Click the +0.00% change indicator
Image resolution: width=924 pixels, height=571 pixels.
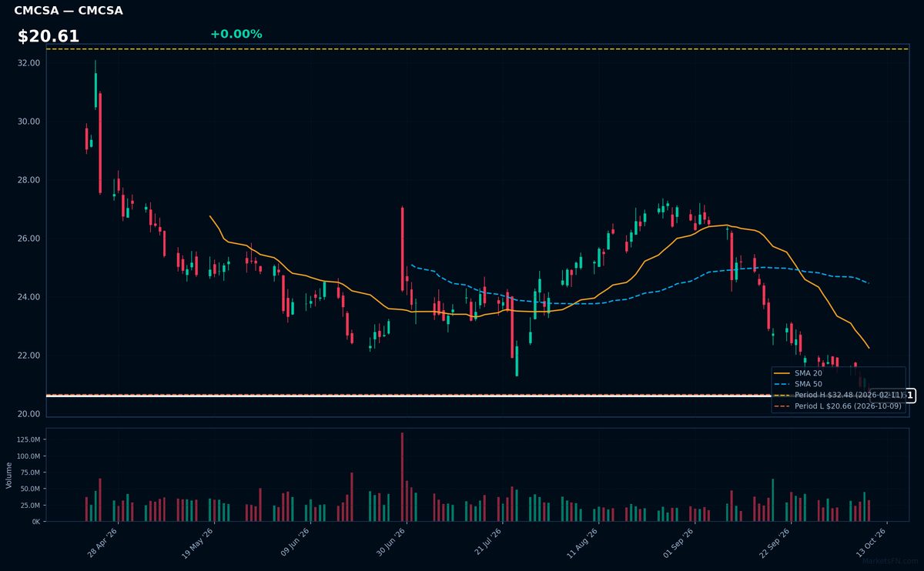(236, 34)
